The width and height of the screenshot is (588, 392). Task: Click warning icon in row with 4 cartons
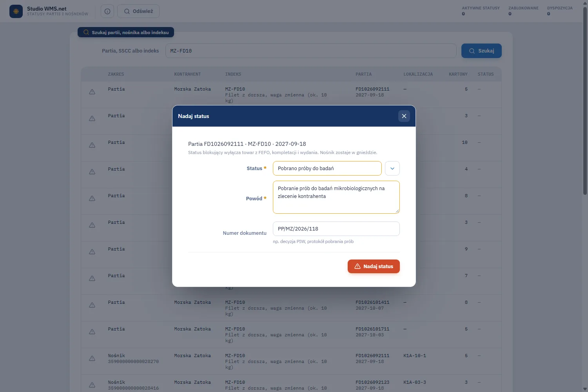(x=92, y=172)
